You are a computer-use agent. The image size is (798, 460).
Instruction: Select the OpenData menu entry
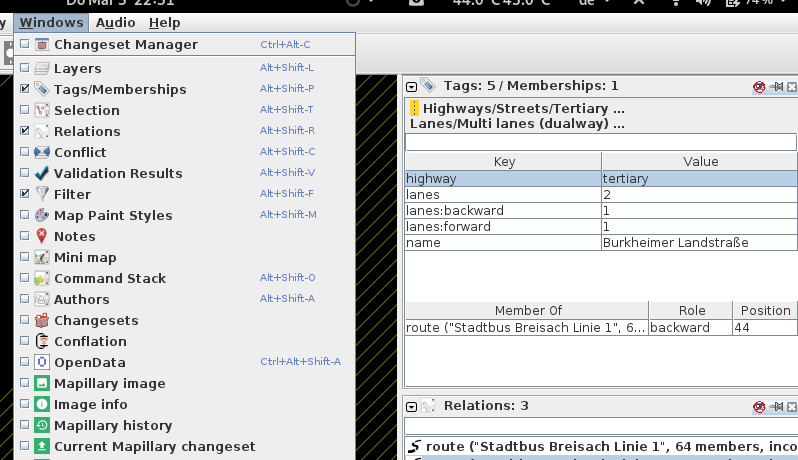tap(185, 362)
